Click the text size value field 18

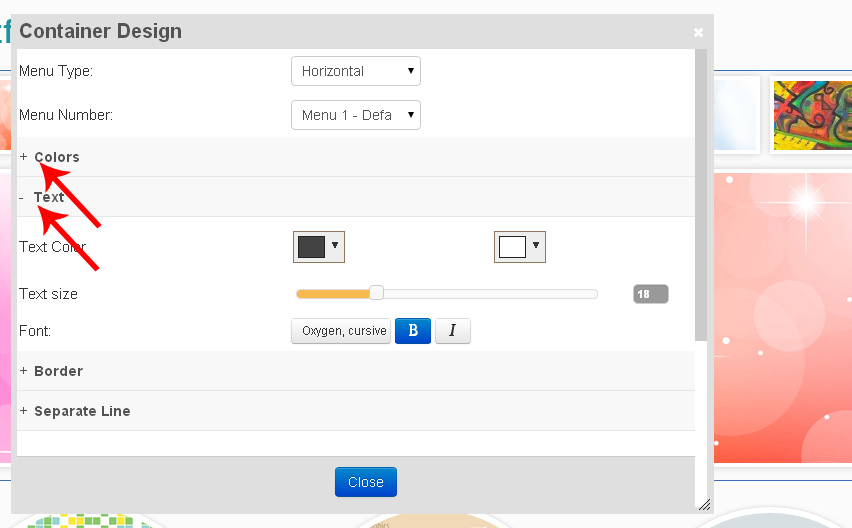pos(650,294)
